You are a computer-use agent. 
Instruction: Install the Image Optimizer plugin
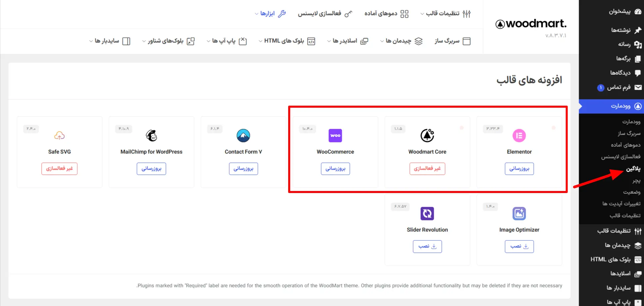click(519, 246)
